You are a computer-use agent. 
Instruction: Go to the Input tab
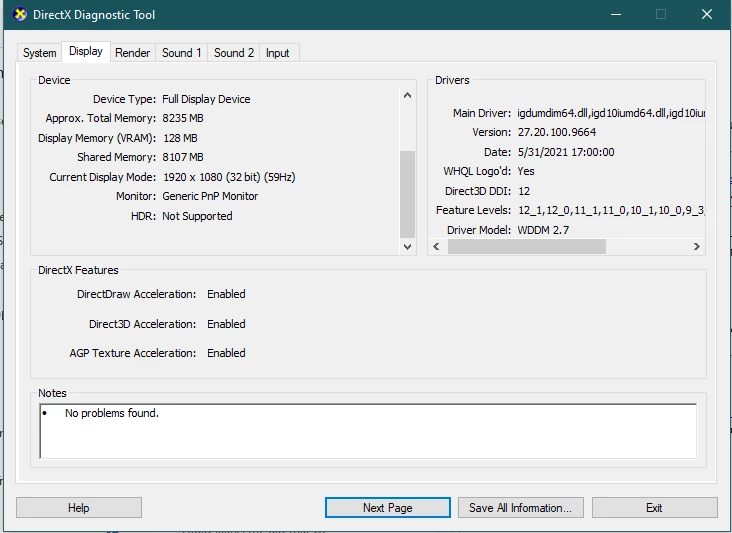point(278,53)
